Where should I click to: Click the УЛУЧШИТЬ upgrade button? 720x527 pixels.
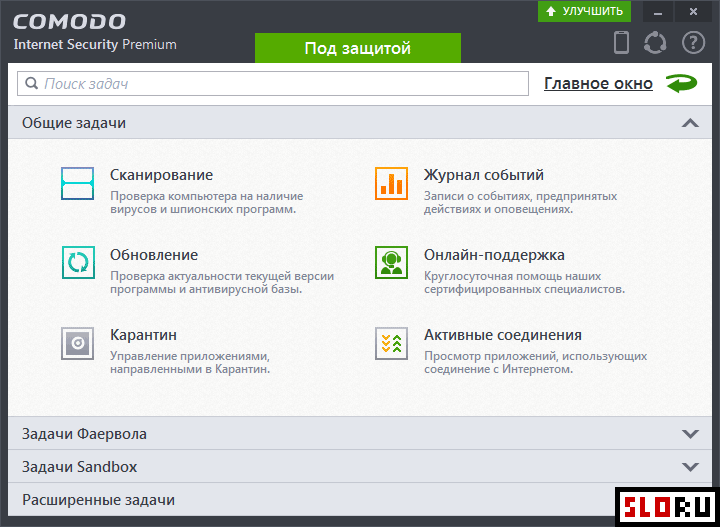[x=585, y=11]
